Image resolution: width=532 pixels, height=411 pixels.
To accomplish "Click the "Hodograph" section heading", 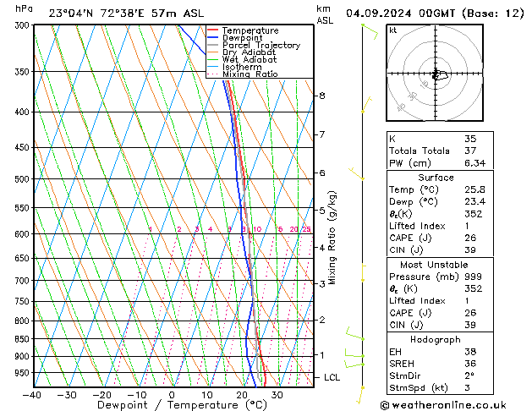I will (x=436, y=340).
